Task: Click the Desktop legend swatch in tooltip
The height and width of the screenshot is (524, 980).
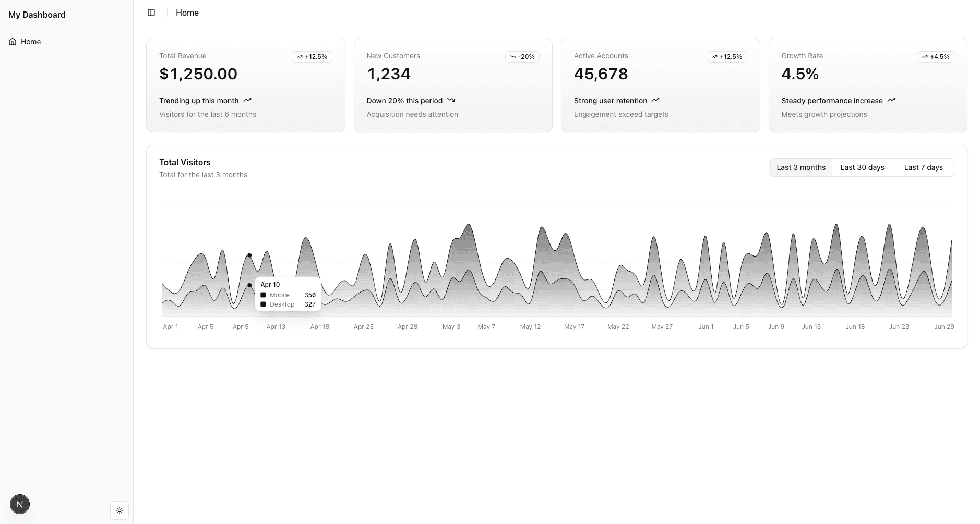Action: coord(263,304)
